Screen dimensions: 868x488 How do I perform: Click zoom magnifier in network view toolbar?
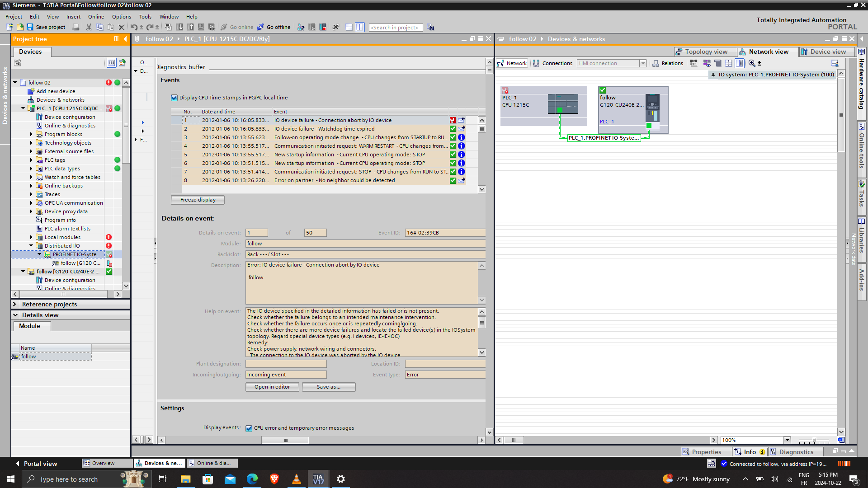pos(751,63)
